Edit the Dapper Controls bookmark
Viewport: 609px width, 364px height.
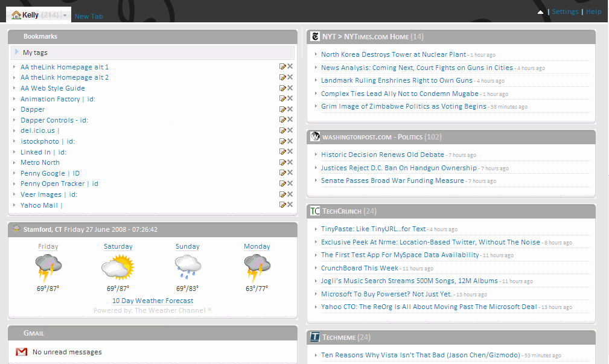(x=282, y=120)
